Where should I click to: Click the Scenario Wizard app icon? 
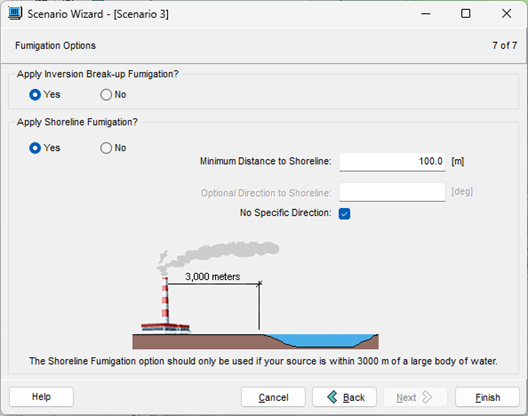[x=15, y=13]
